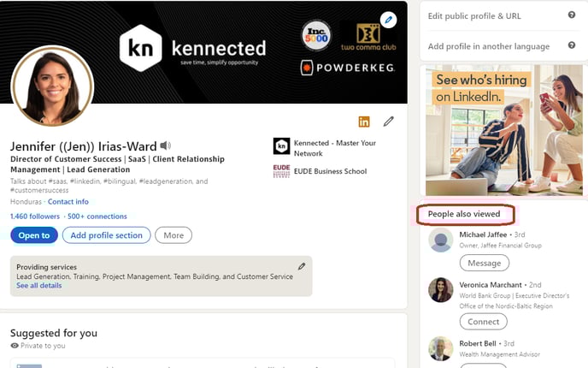Edit profile intro with the pencil icon
The height and width of the screenshot is (368, 588).
coord(389,122)
